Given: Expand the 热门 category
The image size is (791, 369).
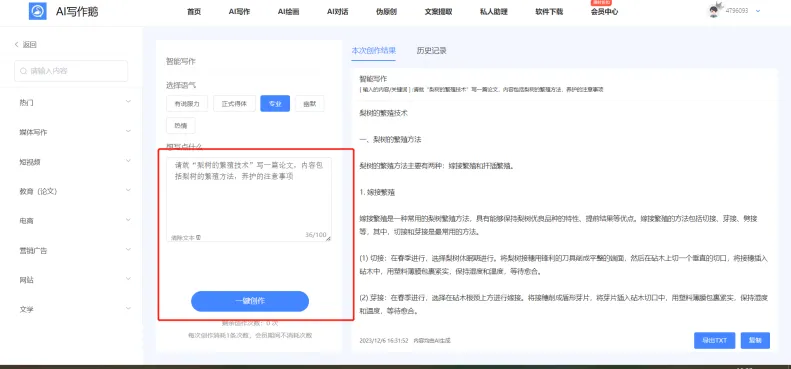Looking at the screenshot, I should [73, 102].
